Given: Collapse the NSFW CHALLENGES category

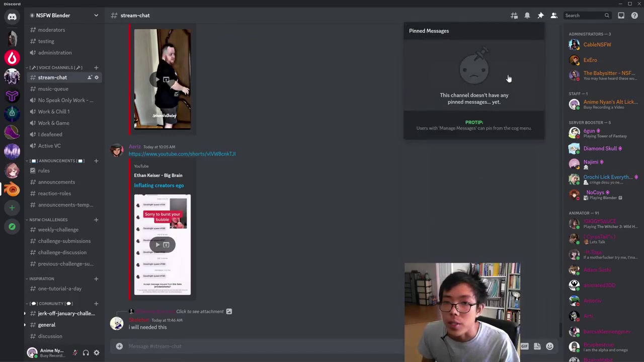Looking at the screenshot, I should pos(48,220).
